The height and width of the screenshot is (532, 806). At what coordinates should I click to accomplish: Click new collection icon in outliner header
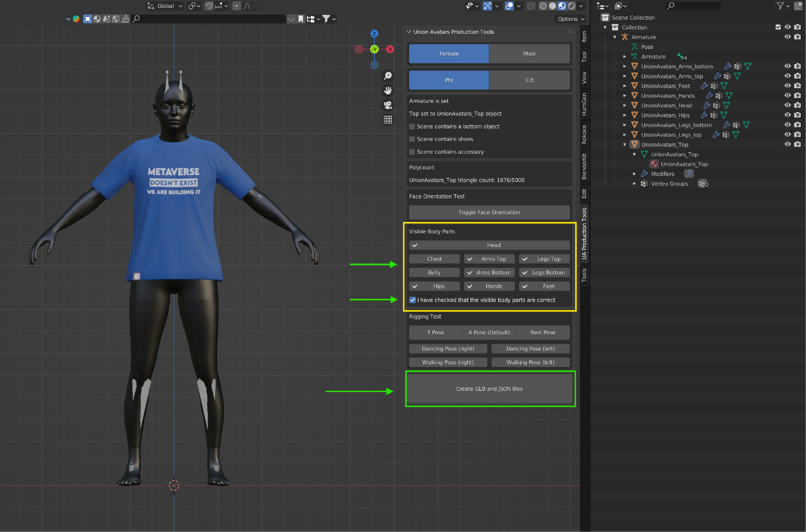click(x=798, y=6)
